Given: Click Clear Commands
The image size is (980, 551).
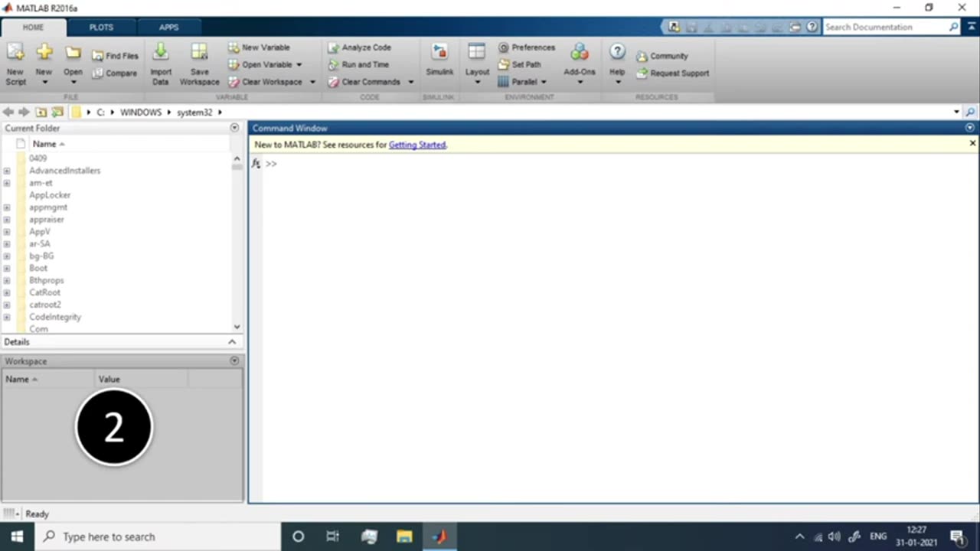Looking at the screenshot, I should pos(364,82).
